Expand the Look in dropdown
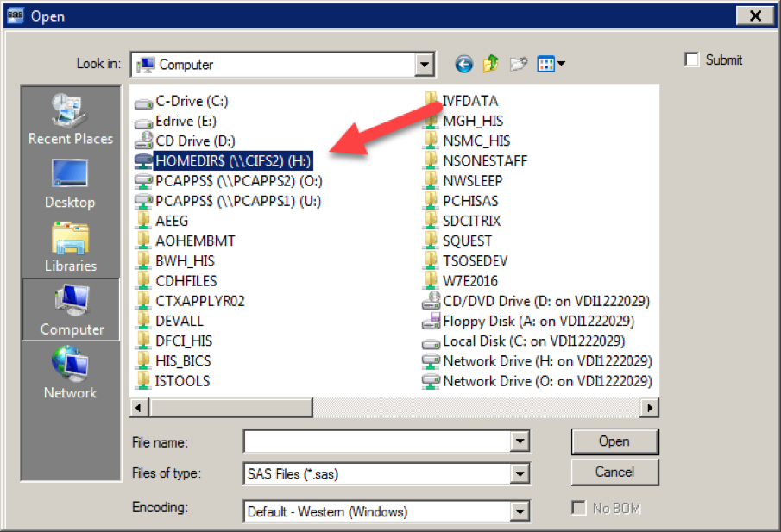 tap(425, 65)
